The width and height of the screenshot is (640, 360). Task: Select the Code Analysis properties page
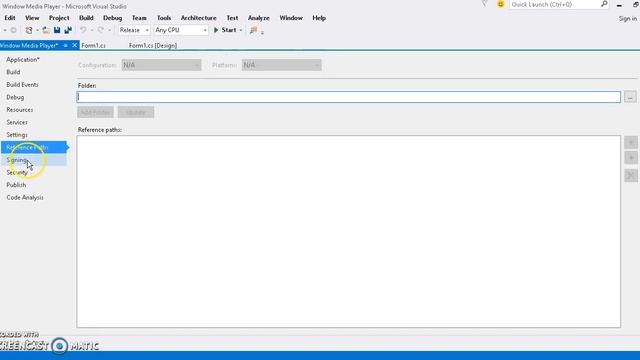(x=24, y=198)
